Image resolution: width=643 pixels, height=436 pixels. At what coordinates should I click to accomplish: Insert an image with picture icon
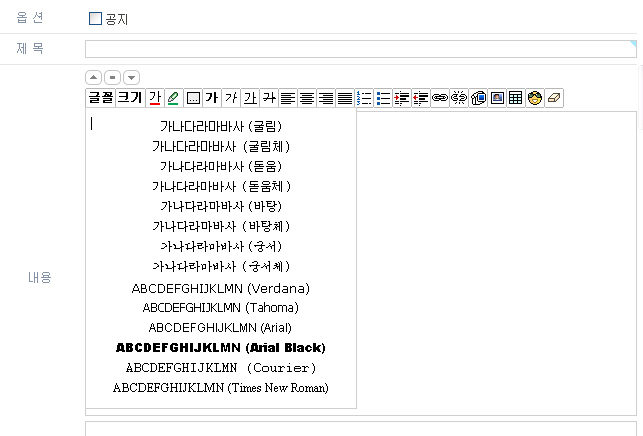[497, 98]
